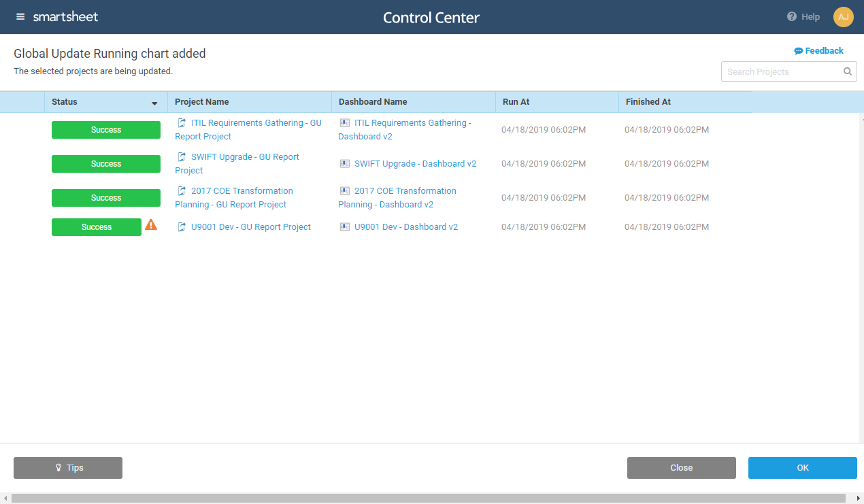864x504 pixels.
Task: Open 2017 COE Transformation Planning - GU Report Project
Action: pos(234,198)
